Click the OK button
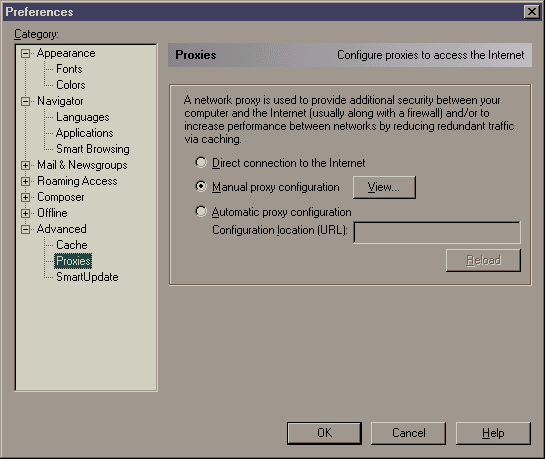This screenshot has width=545, height=459. pos(324,433)
